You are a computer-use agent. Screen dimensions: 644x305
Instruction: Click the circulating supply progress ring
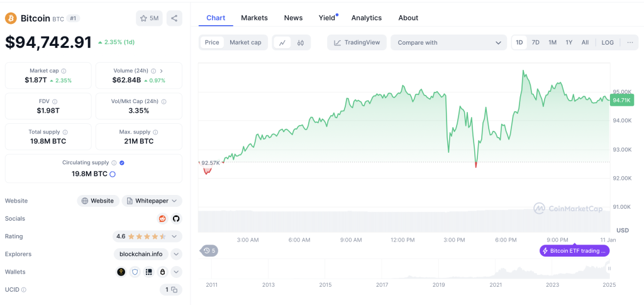(113, 174)
